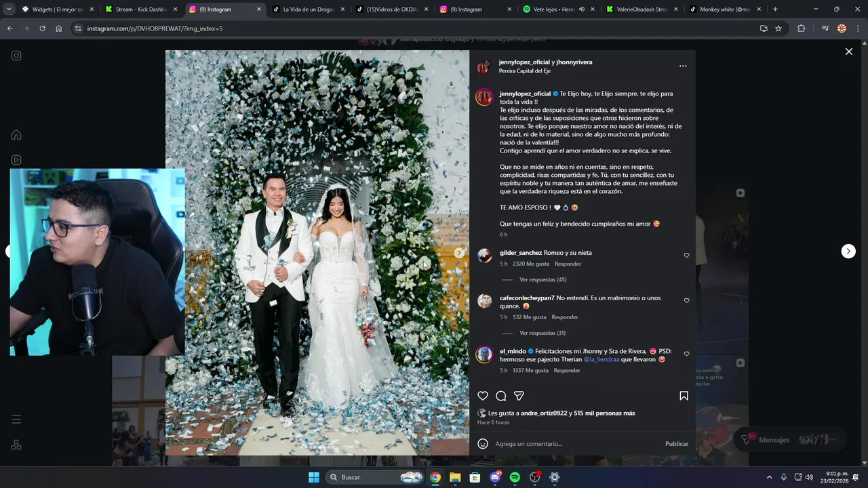Image resolution: width=868 pixels, height=488 pixels.
Task: Show next photo in the carousel
Action: pyautogui.click(x=459, y=253)
